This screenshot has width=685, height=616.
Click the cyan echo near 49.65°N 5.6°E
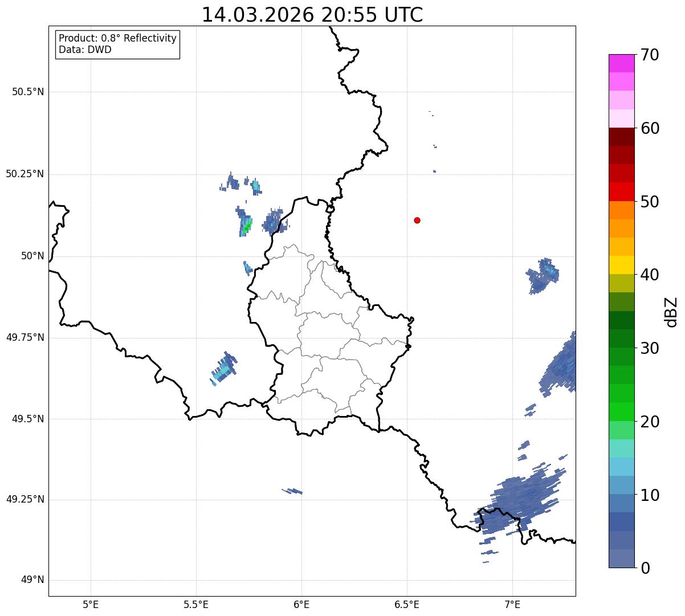tap(223, 368)
